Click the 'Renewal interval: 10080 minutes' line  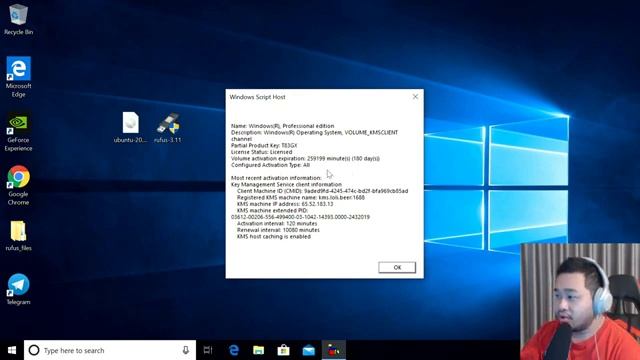click(x=278, y=230)
